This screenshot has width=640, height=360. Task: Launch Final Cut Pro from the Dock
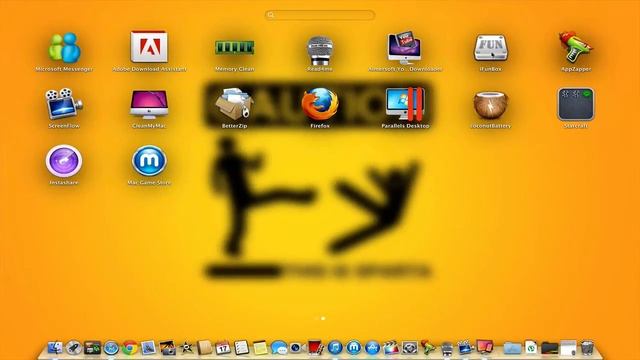pos(391,348)
